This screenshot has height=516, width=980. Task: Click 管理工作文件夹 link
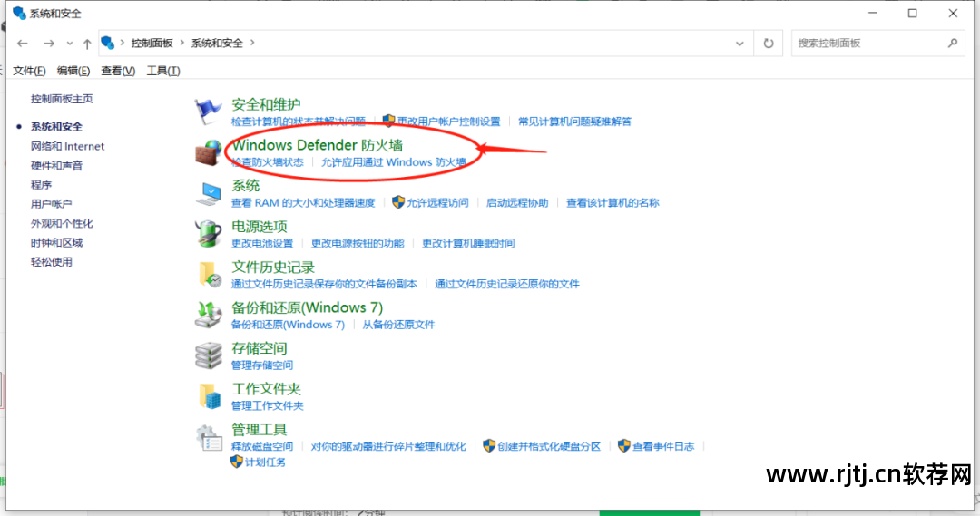point(268,405)
